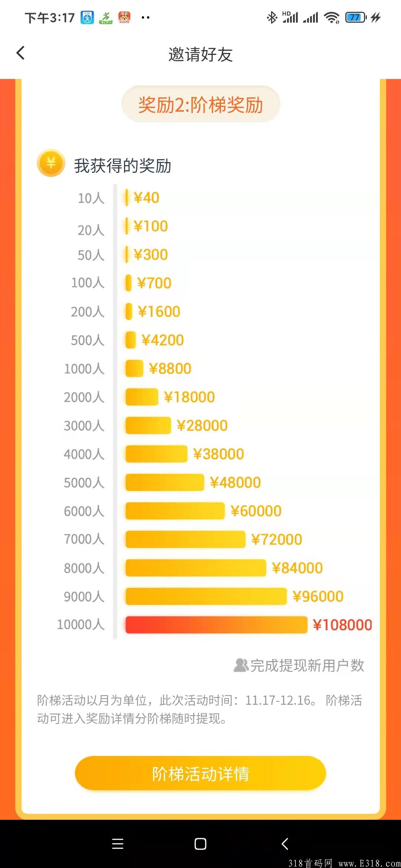401x868 pixels.
Task: Tap the red ¥108000 progress bar
Action: coord(216,625)
